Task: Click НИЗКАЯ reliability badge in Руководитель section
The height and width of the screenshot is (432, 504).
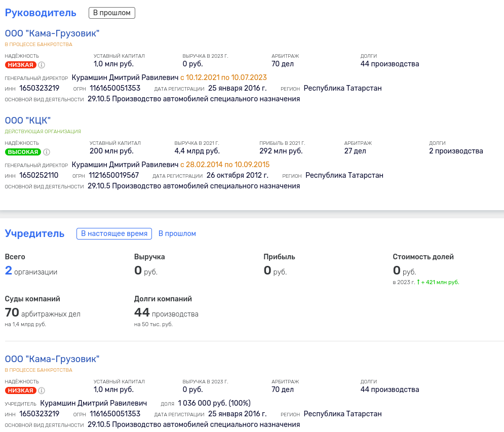Action: tap(21, 65)
